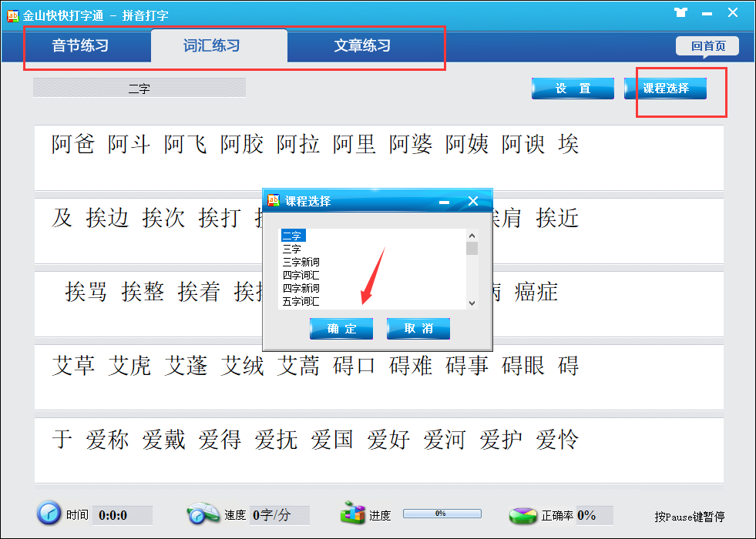Switch to the 文章练习 tab
The image size is (756, 539).
point(362,45)
